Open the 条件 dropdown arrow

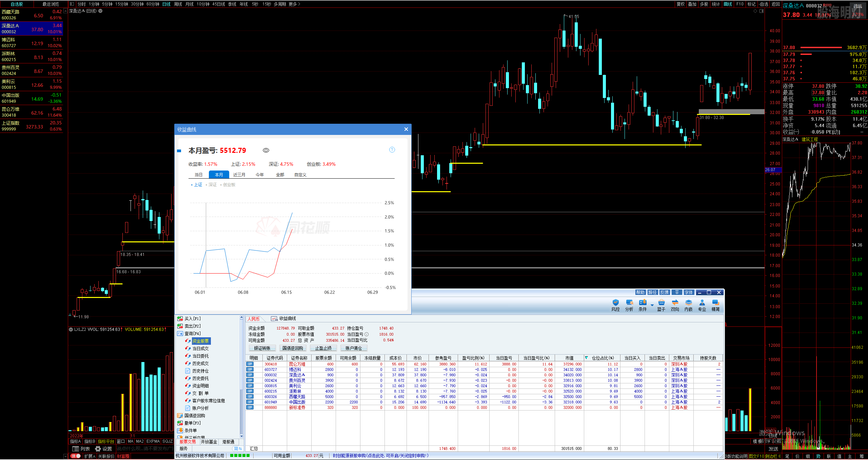pyautogui.click(x=652, y=305)
